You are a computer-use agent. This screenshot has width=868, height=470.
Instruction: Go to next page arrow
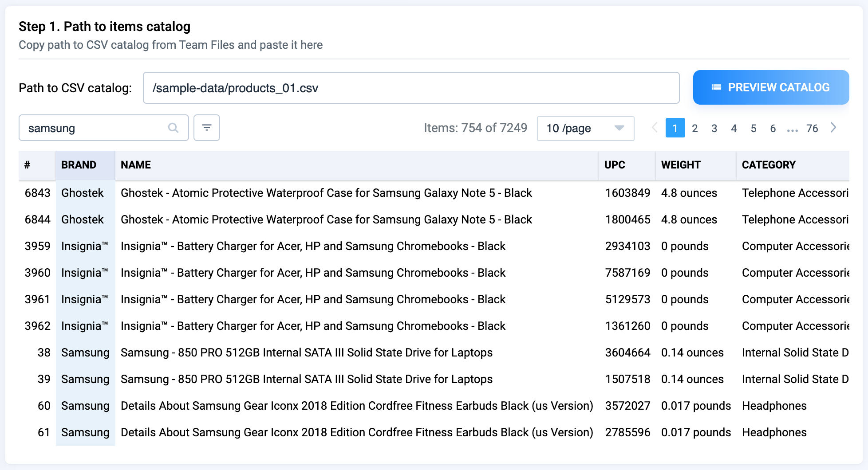coord(833,128)
